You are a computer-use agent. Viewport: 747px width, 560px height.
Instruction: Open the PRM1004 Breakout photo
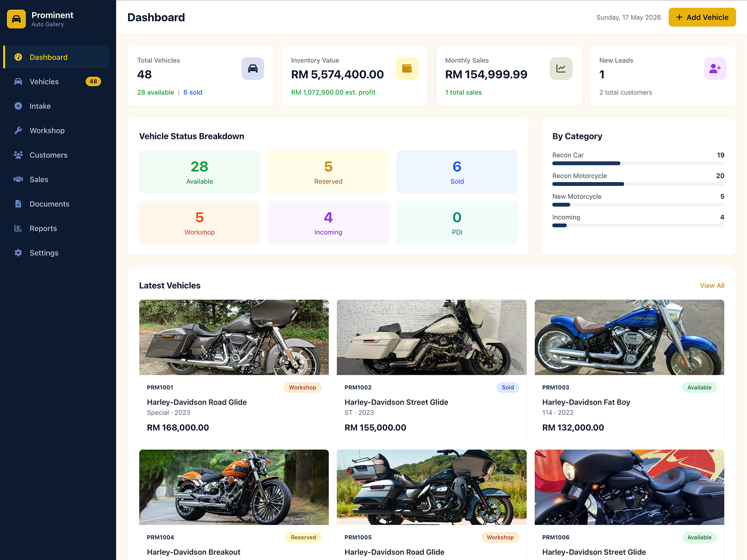coord(234,487)
